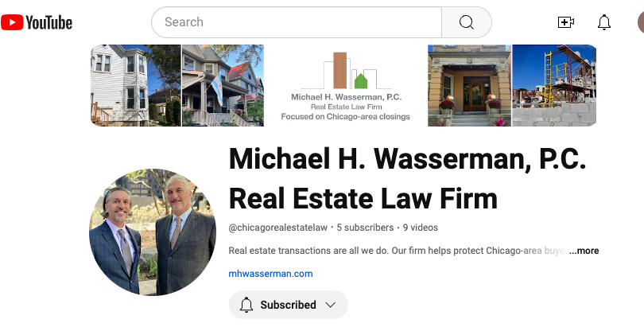The image size is (644, 331).
Task: Open the notifications bell in header
Action: click(603, 22)
